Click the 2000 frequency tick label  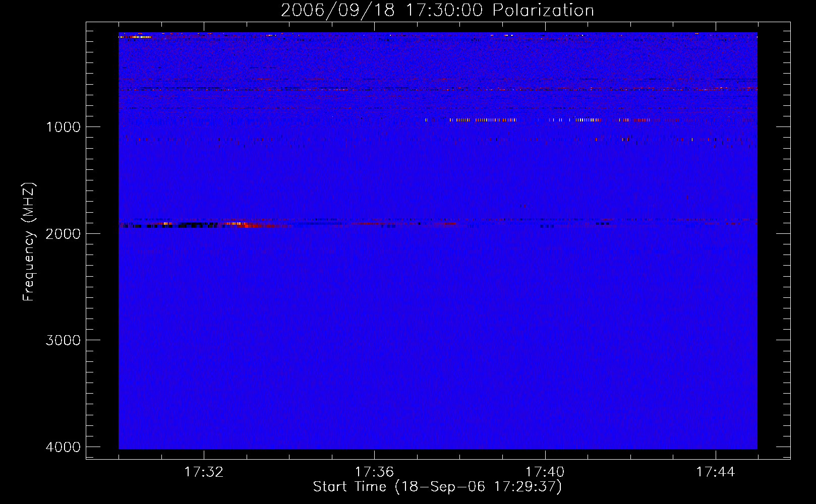(63, 234)
